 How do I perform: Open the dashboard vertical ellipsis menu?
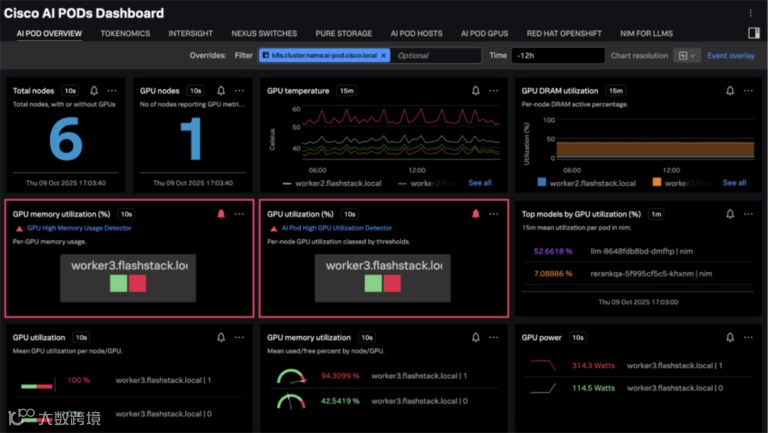point(750,13)
